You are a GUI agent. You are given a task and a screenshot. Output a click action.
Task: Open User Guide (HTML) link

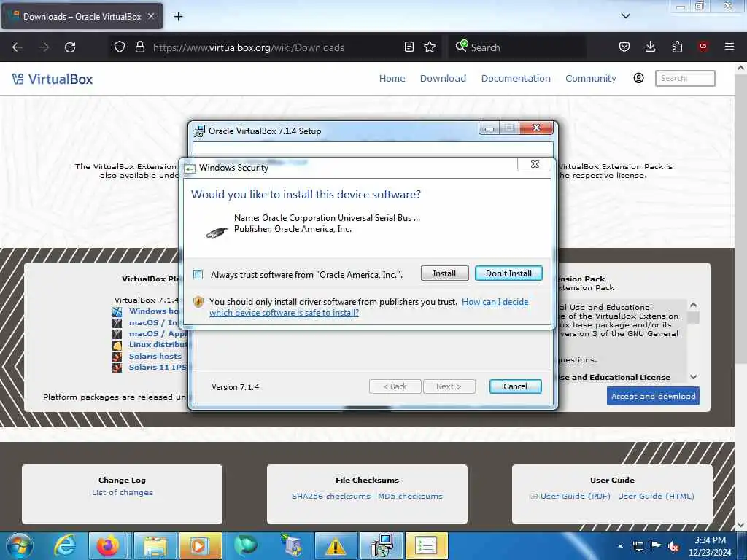pos(656,496)
